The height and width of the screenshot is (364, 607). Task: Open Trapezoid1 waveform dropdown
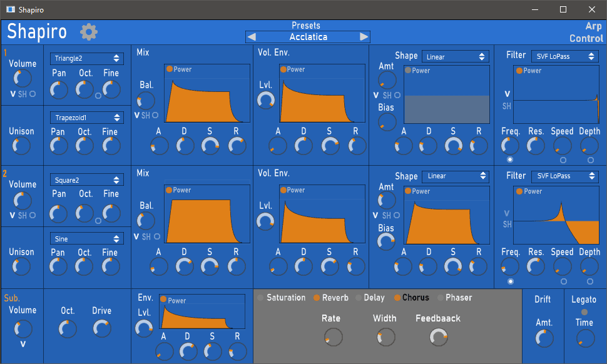[x=87, y=118]
